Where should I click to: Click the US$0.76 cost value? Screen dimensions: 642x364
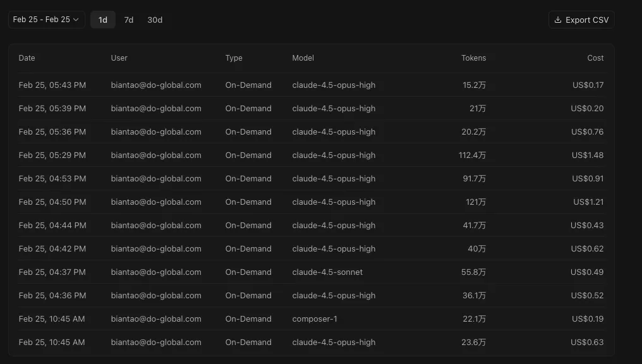pyautogui.click(x=588, y=132)
